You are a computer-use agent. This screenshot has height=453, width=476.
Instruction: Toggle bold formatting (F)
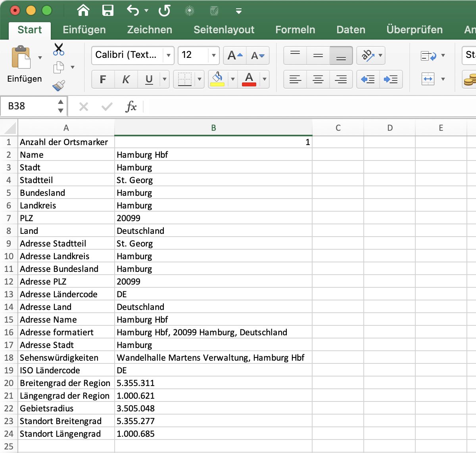103,79
